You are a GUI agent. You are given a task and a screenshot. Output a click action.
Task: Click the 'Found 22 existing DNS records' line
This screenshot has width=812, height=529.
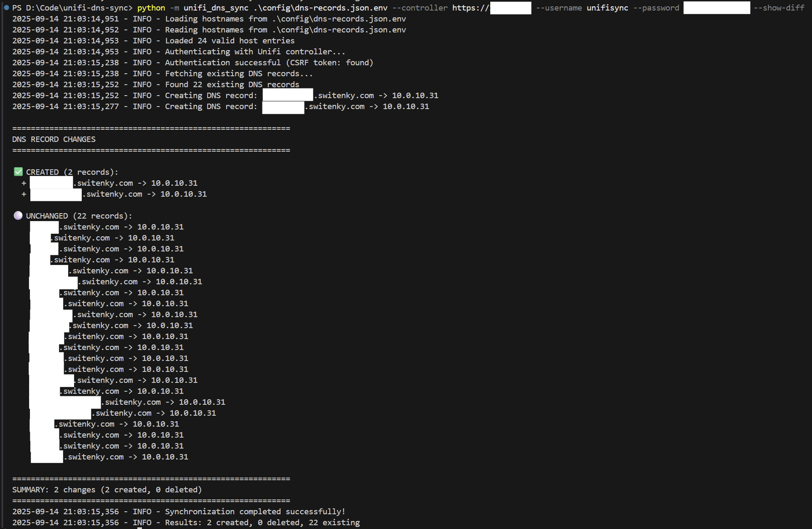coord(232,85)
